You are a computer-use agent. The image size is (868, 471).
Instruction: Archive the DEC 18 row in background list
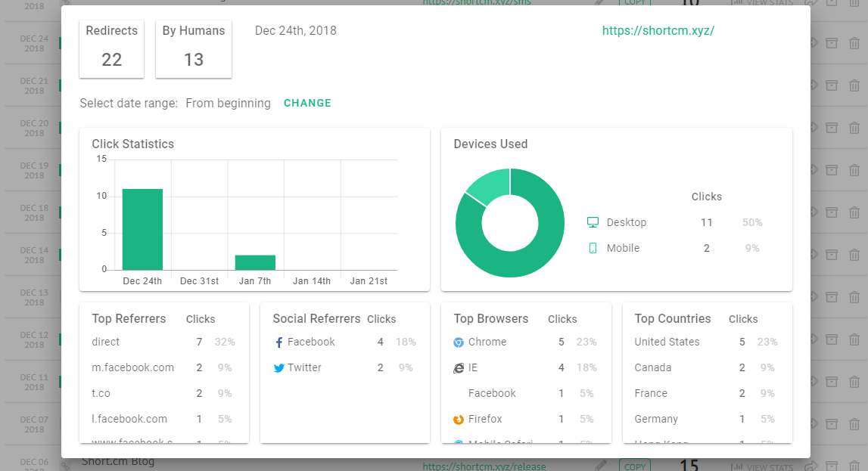832,212
